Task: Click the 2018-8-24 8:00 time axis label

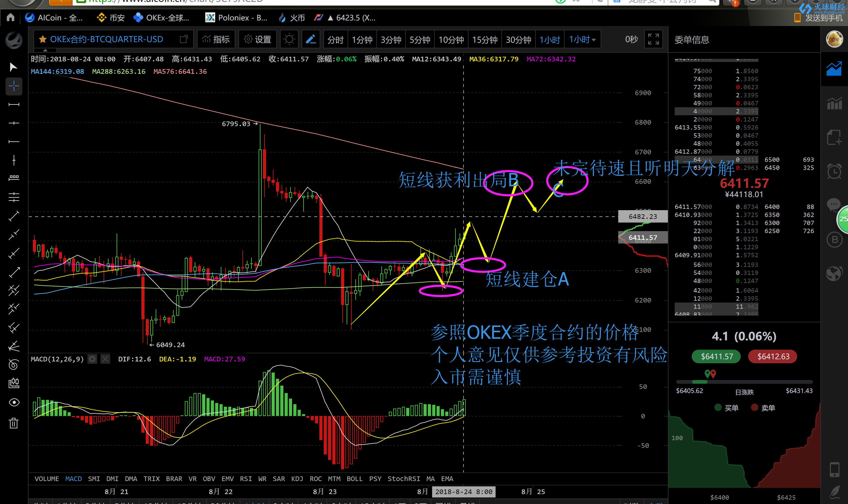Action: (464, 491)
